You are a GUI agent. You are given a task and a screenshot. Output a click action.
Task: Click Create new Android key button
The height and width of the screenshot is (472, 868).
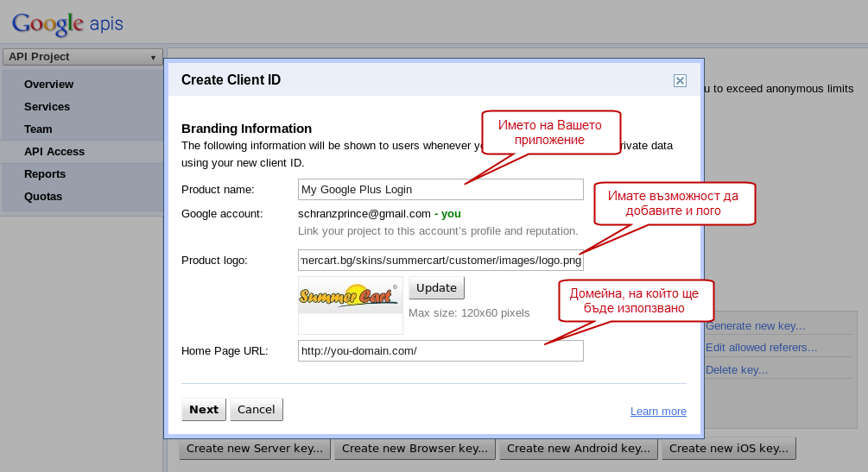[579, 449]
